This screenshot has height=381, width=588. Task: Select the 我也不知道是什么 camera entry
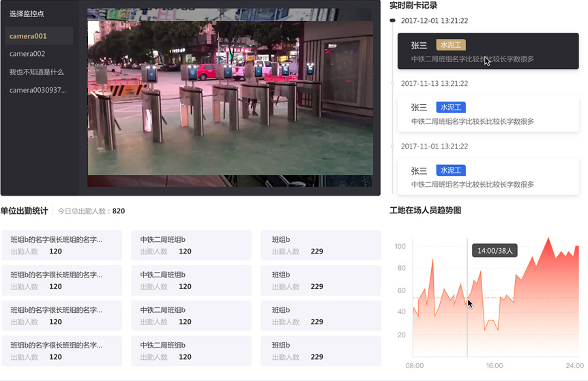pyautogui.click(x=38, y=72)
